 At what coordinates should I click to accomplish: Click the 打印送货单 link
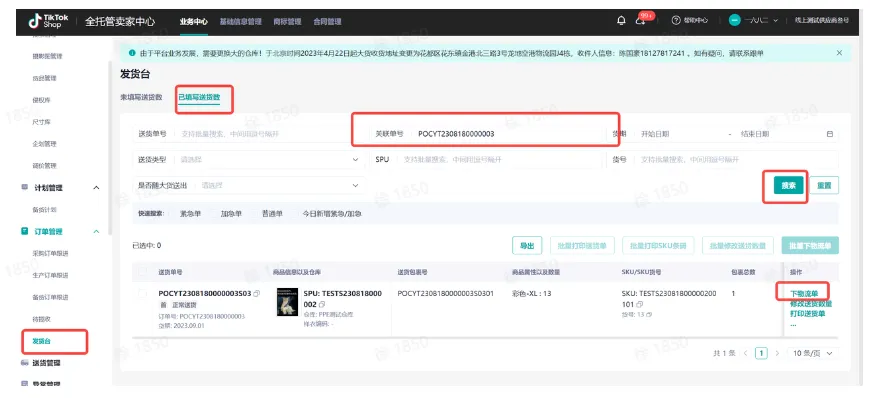[x=808, y=313]
